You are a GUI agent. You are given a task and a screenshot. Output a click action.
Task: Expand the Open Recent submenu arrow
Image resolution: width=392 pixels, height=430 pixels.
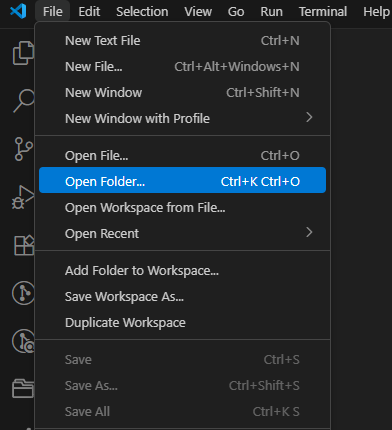tap(309, 232)
